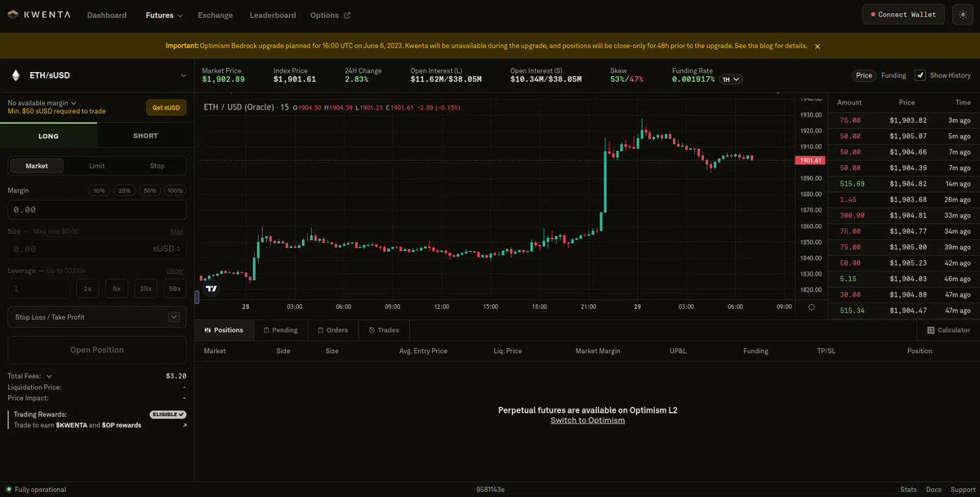Open the Docs link in the footer

(933, 490)
